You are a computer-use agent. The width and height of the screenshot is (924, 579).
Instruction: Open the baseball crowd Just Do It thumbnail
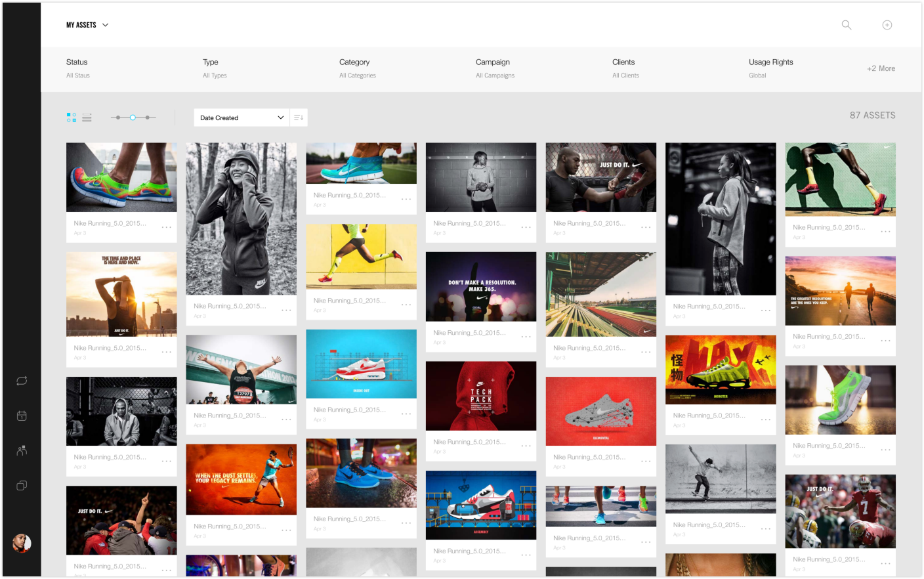121,520
